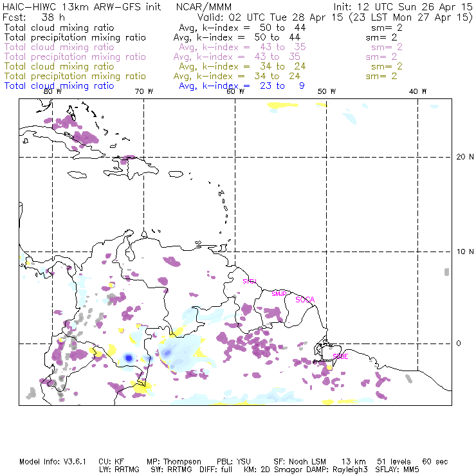Click olive 'Total precipitation mixing ratio' legend line
The width and height of the screenshot is (476, 476).
pos(75,76)
